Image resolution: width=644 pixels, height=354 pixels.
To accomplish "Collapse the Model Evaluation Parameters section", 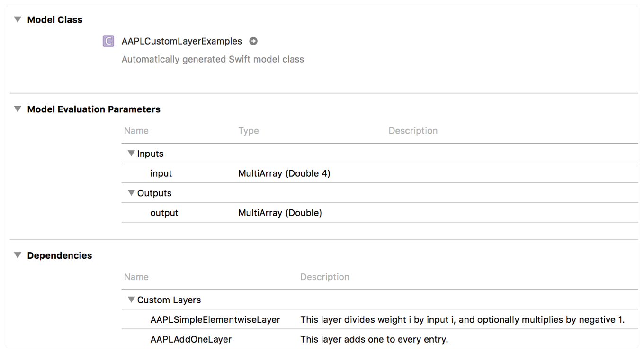I will (x=18, y=109).
